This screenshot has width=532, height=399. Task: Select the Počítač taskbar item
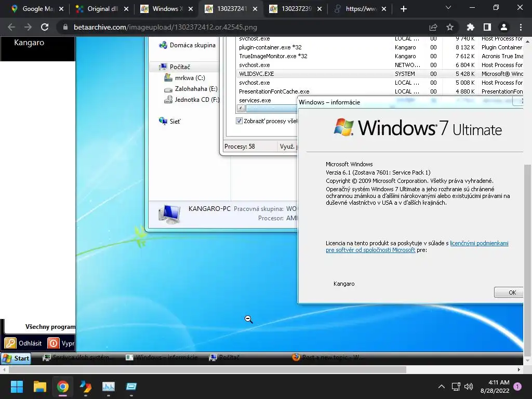point(224,357)
